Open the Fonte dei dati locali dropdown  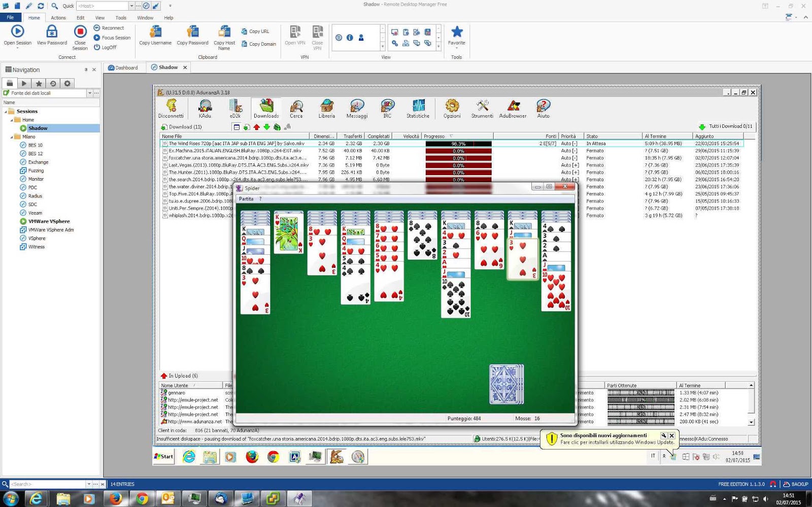90,93
